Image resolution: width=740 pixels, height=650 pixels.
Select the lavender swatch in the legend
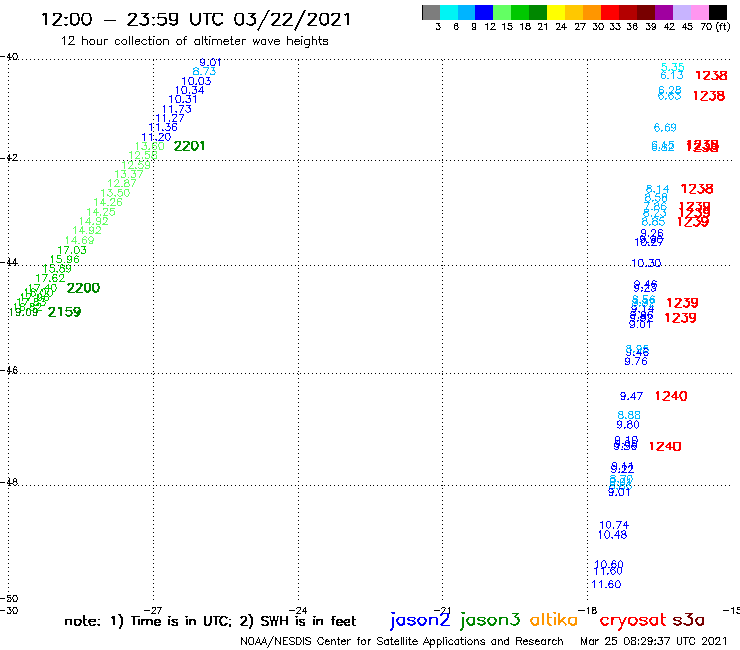click(x=682, y=12)
